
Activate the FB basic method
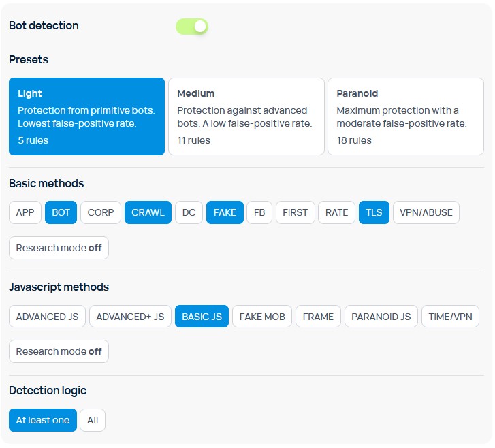259,212
